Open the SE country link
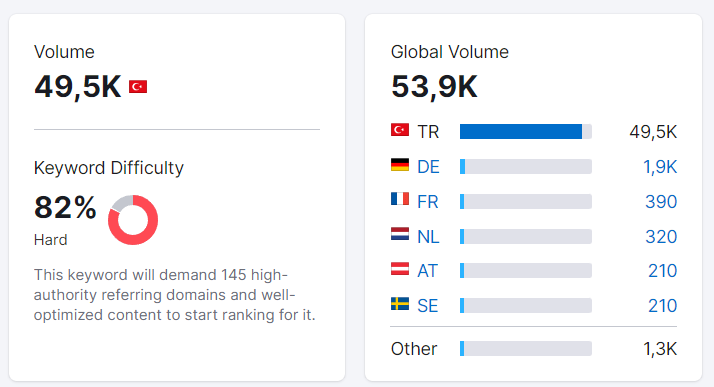Viewport: 714px width, 387px height. tap(428, 306)
